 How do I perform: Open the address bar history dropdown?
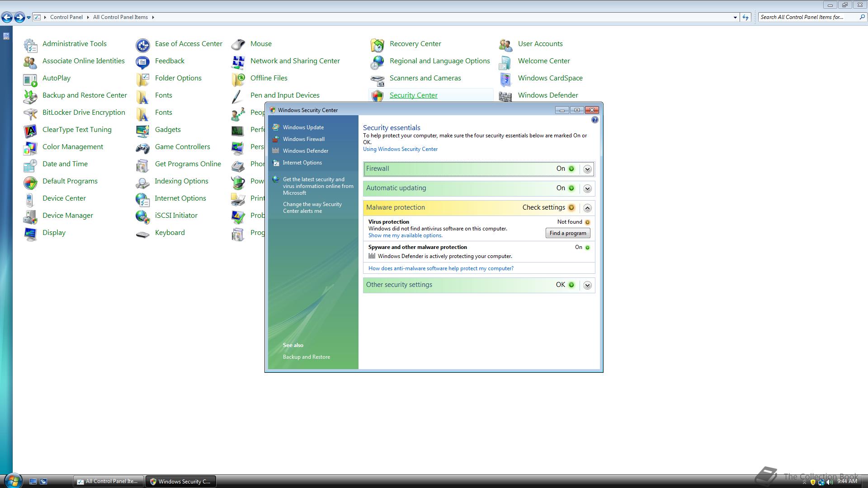[x=735, y=17]
